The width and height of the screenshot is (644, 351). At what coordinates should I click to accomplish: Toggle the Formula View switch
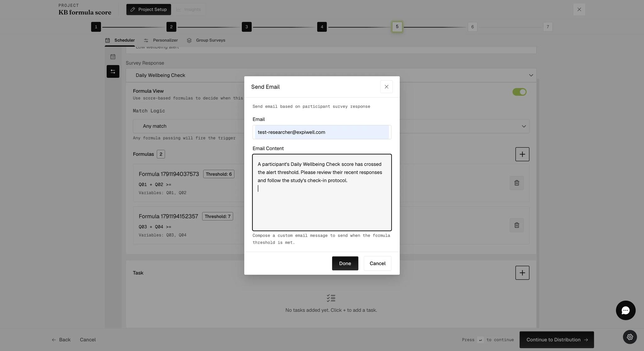[519, 92]
